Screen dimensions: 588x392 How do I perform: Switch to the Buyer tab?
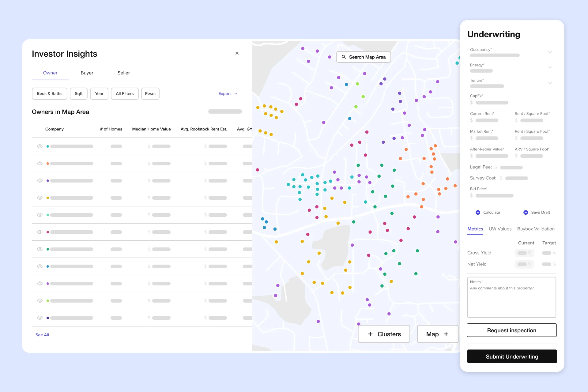point(87,73)
